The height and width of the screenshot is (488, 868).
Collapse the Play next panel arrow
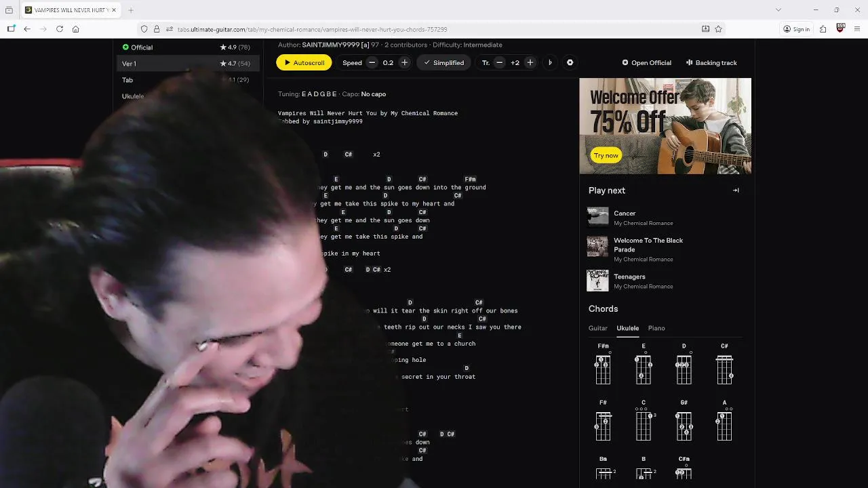736,190
